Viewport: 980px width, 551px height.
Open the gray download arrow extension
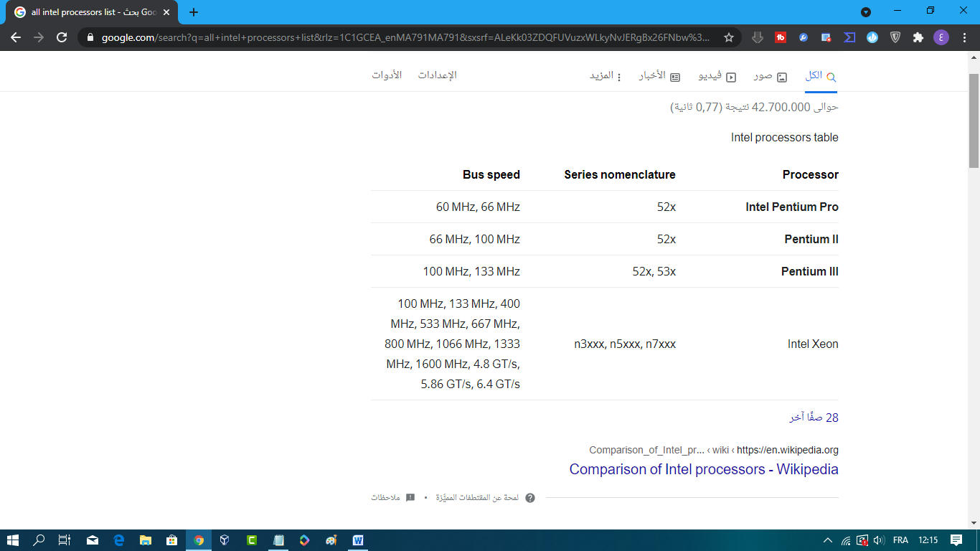click(x=758, y=37)
